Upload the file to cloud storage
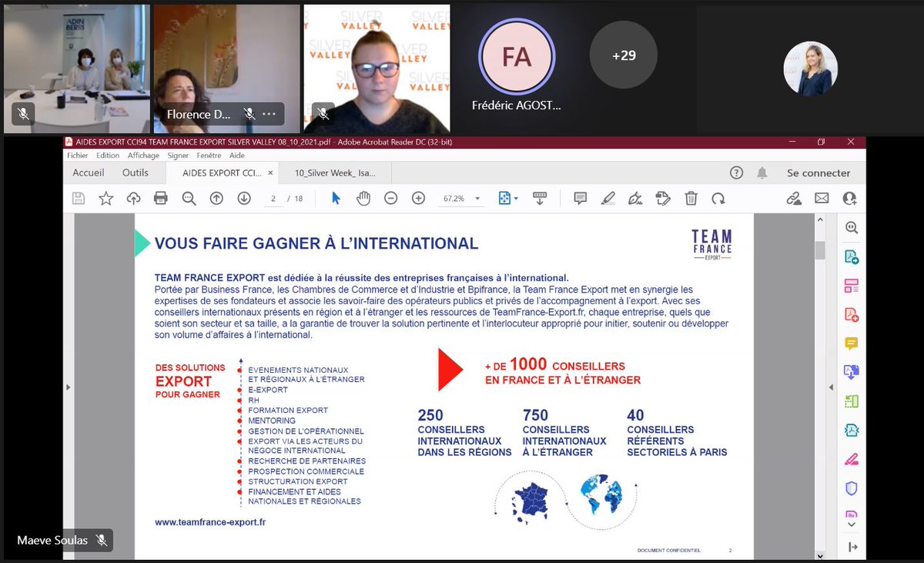 pyautogui.click(x=133, y=198)
